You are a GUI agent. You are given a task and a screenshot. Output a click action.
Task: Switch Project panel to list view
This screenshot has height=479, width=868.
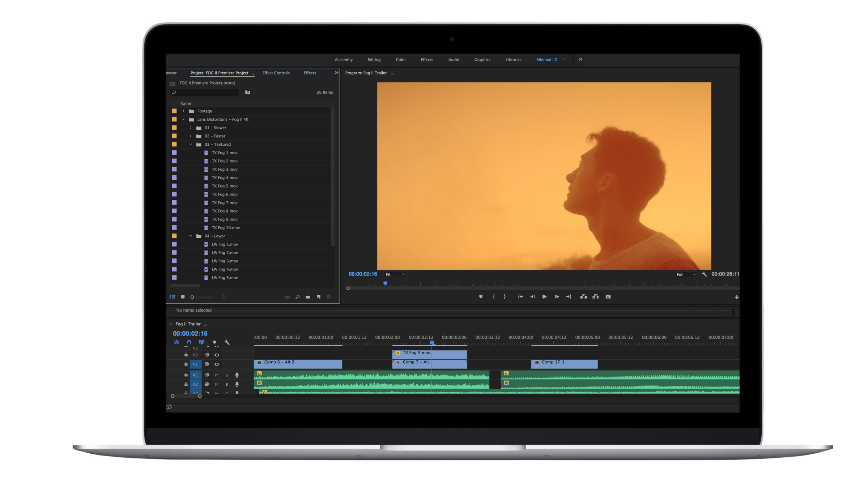click(173, 297)
